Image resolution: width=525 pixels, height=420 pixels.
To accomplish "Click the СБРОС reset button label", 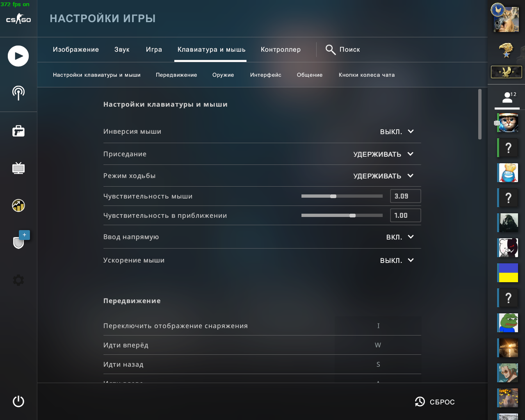I will pos(442,402).
